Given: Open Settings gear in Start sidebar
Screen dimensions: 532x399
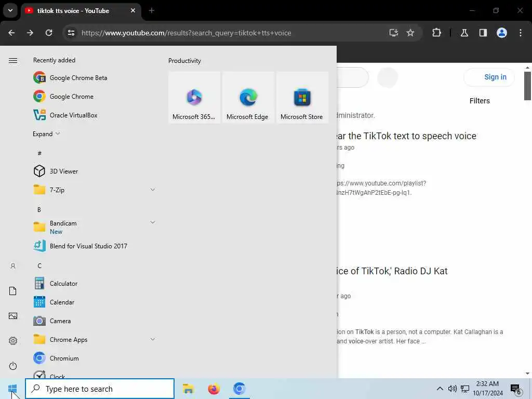Looking at the screenshot, I should 13,341.
